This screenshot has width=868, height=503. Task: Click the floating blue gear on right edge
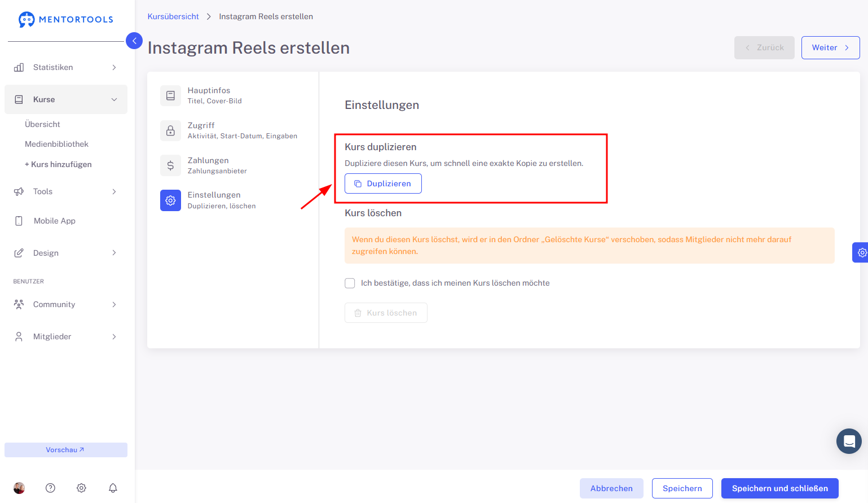(861, 252)
